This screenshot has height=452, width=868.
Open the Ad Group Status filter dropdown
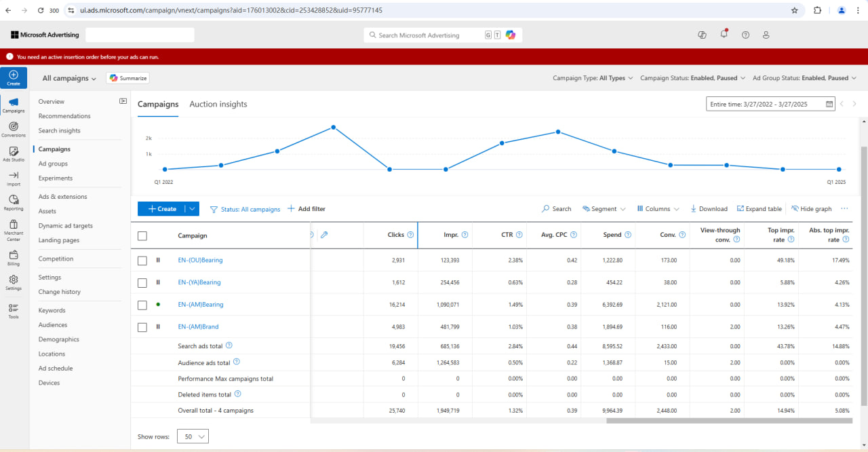804,78
